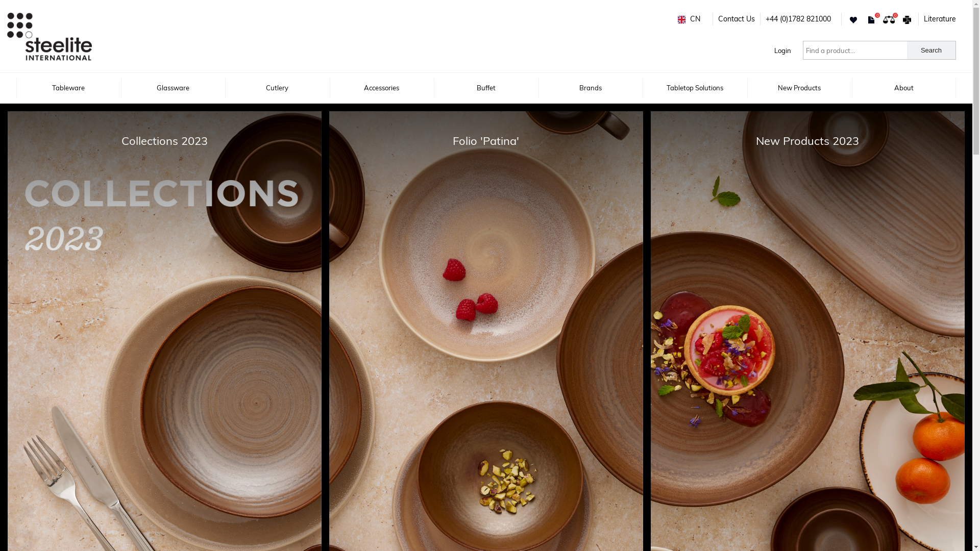The image size is (980, 551).
Task: Expand the Tableware menu
Action: click(68, 88)
